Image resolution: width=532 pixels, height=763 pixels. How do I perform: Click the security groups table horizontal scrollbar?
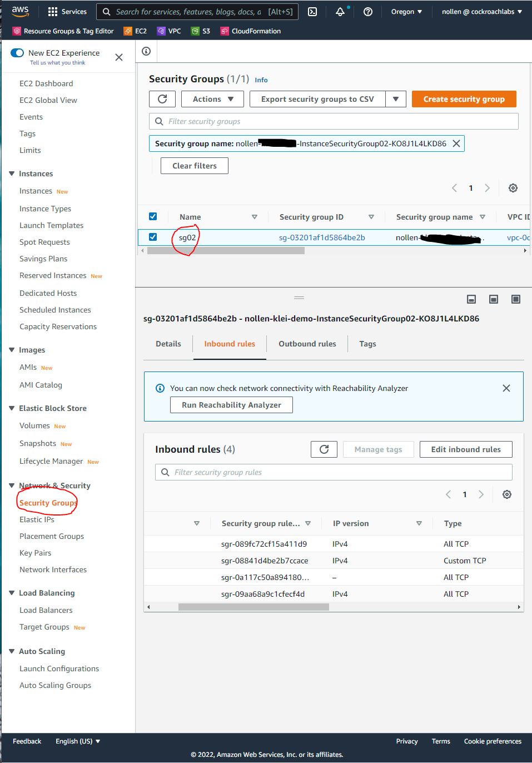pyautogui.click(x=226, y=251)
